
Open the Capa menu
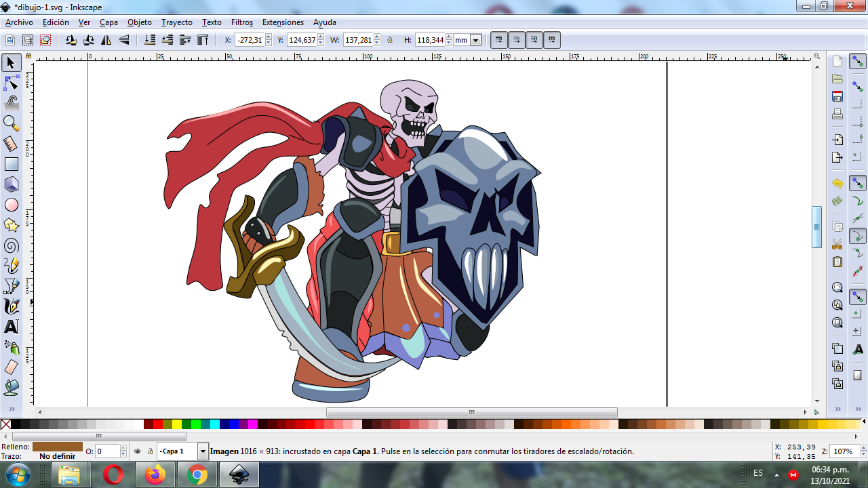pos(108,22)
